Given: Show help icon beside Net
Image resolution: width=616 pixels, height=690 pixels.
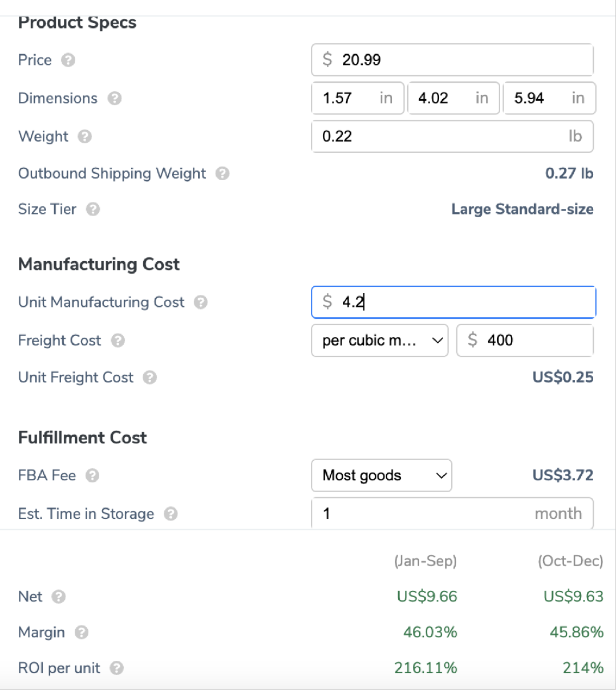Looking at the screenshot, I should click(x=59, y=596).
